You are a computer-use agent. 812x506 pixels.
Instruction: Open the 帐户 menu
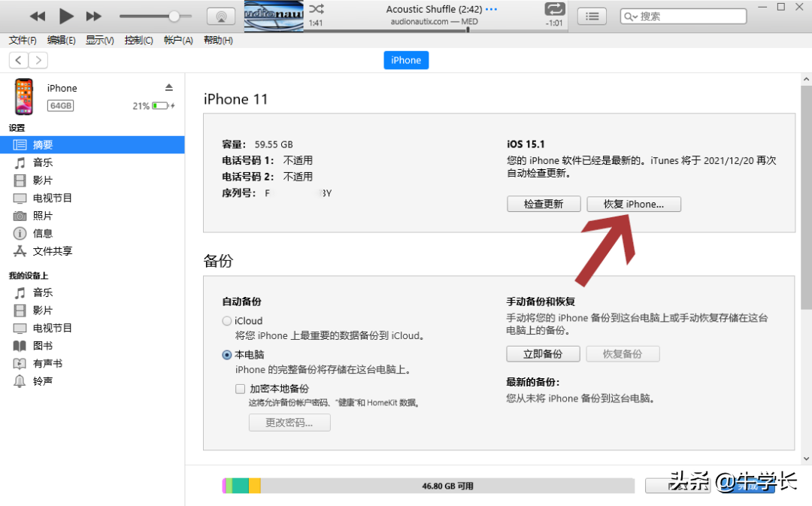click(177, 41)
